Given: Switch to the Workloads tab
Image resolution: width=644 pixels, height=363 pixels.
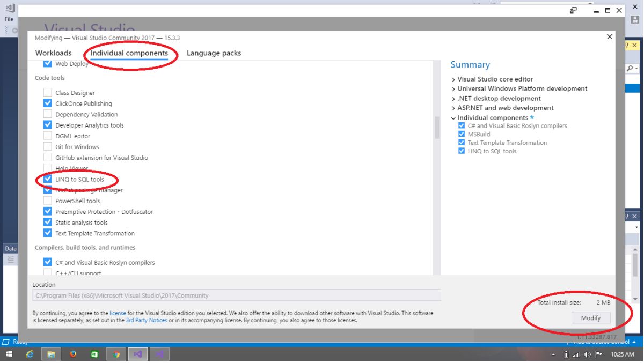Looking at the screenshot, I should (x=53, y=53).
